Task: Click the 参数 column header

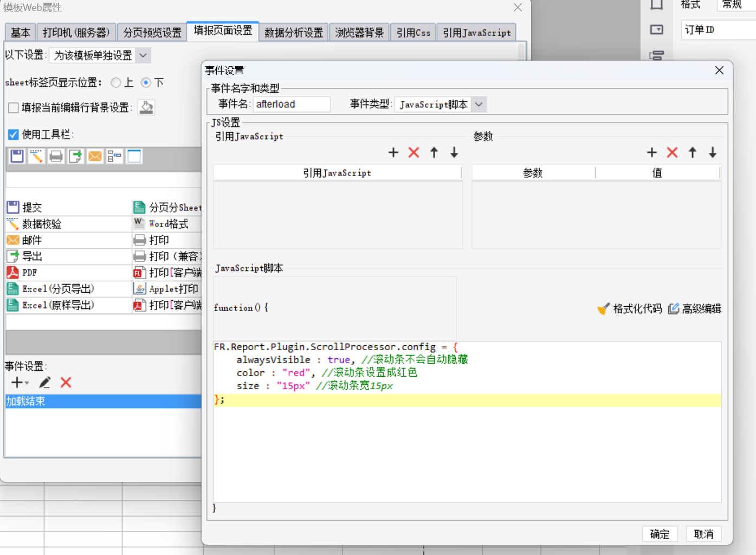Action: [533, 173]
